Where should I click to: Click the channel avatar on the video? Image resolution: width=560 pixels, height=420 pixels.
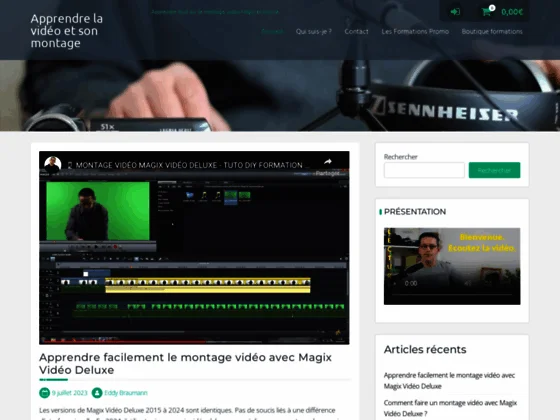point(53,165)
